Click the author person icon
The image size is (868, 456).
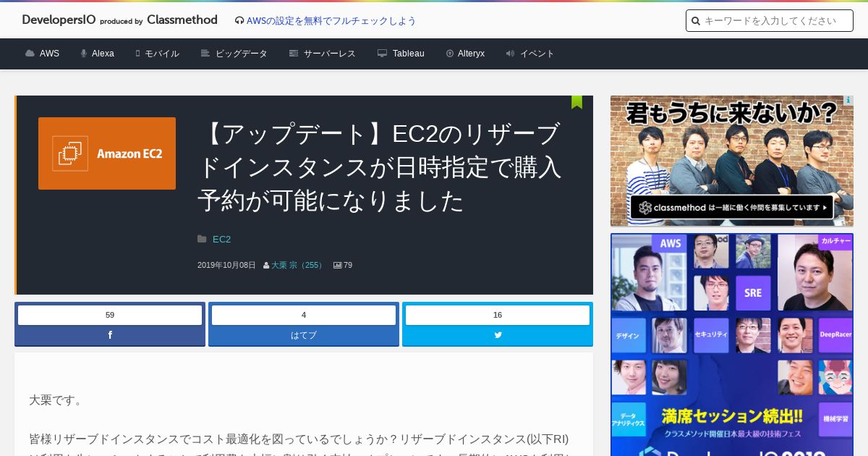tap(266, 266)
